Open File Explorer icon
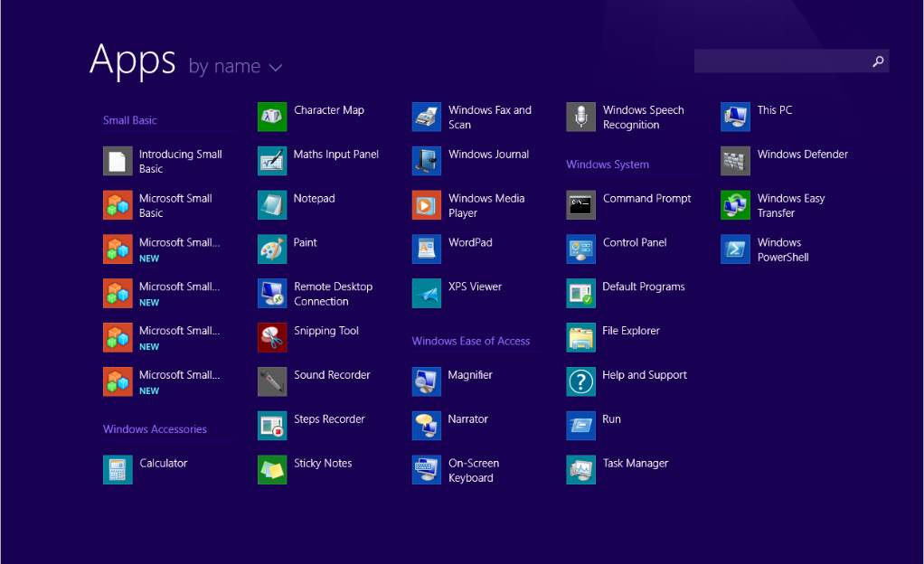Screen dimensions: 924x564 pos(581,338)
